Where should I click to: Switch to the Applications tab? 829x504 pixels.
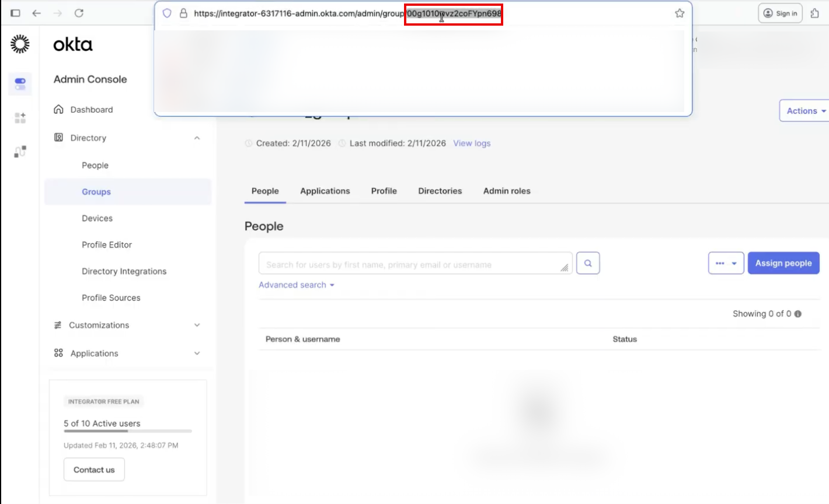click(x=325, y=191)
